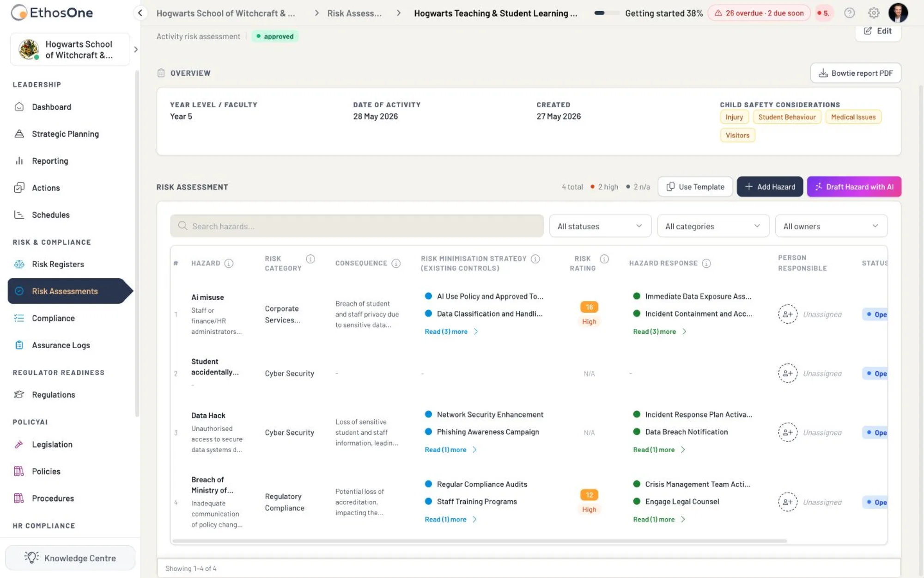Click the Edit button
This screenshot has width=924, height=578.
pos(878,31)
